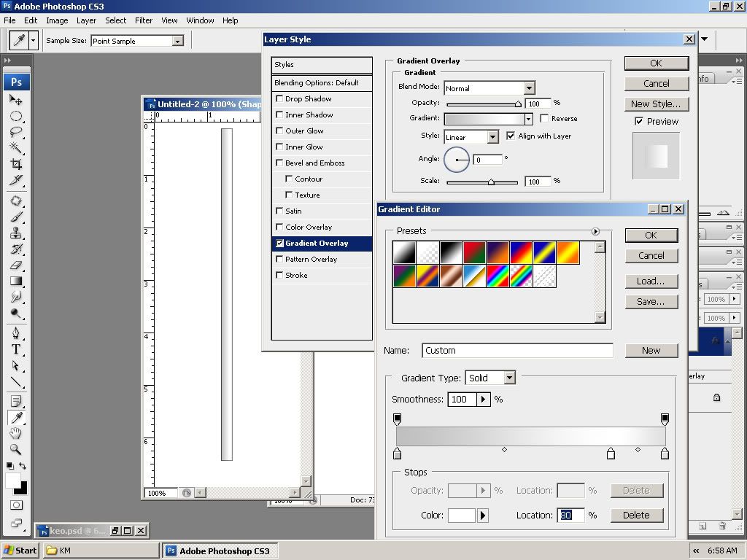
Task: Select the Smudge tool
Action: tap(16, 297)
